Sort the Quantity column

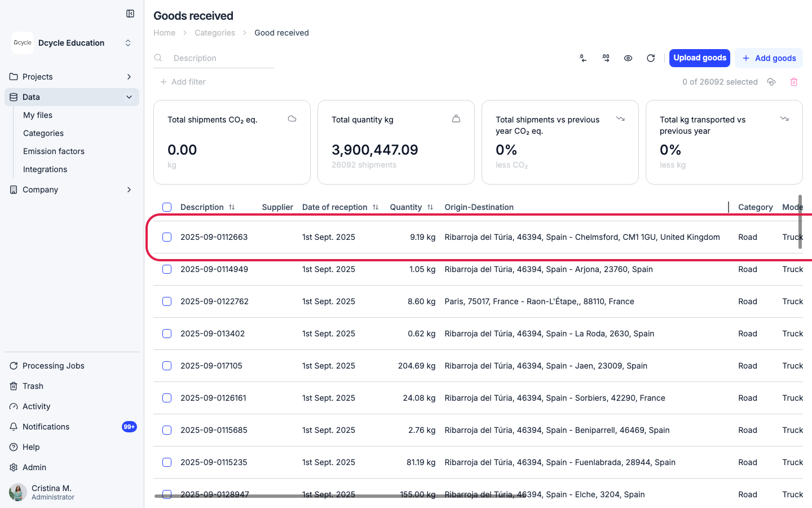tap(430, 207)
